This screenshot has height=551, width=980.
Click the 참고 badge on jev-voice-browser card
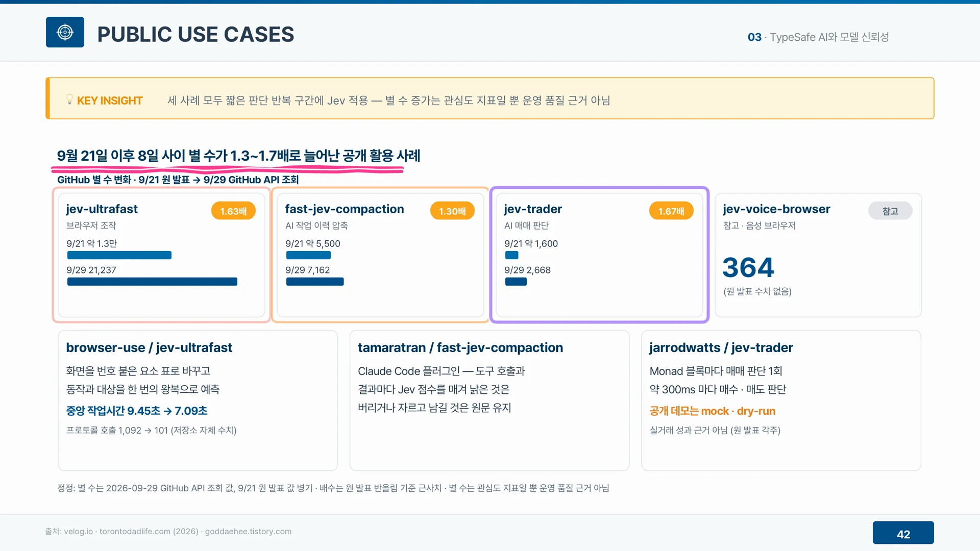pyautogui.click(x=890, y=211)
